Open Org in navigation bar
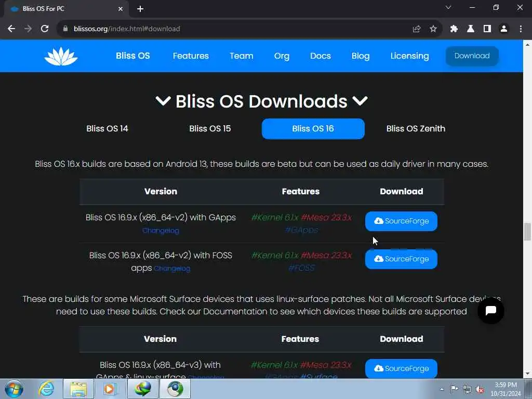Viewport: 532px width, 399px height. (282, 56)
